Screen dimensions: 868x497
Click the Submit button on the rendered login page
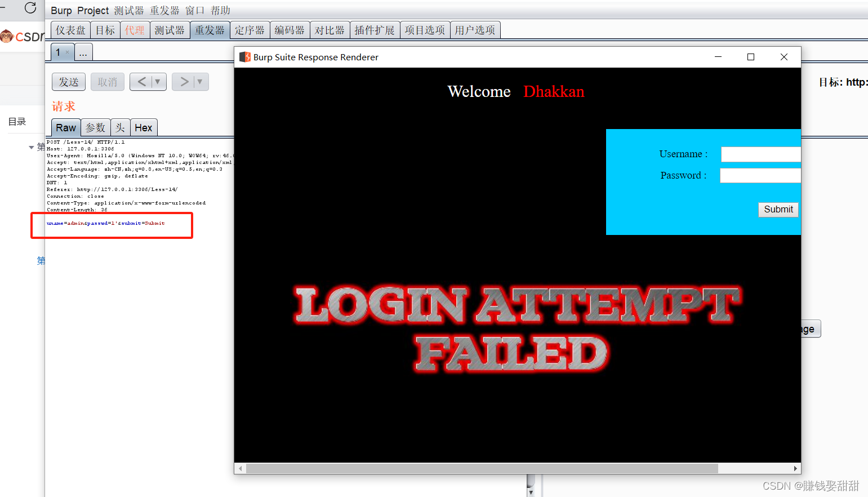tap(778, 209)
